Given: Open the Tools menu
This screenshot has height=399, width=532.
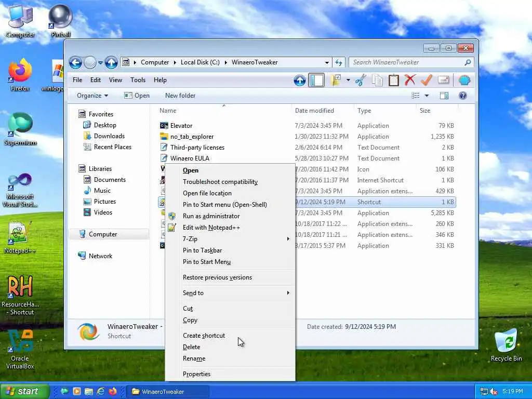Looking at the screenshot, I should tap(138, 80).
